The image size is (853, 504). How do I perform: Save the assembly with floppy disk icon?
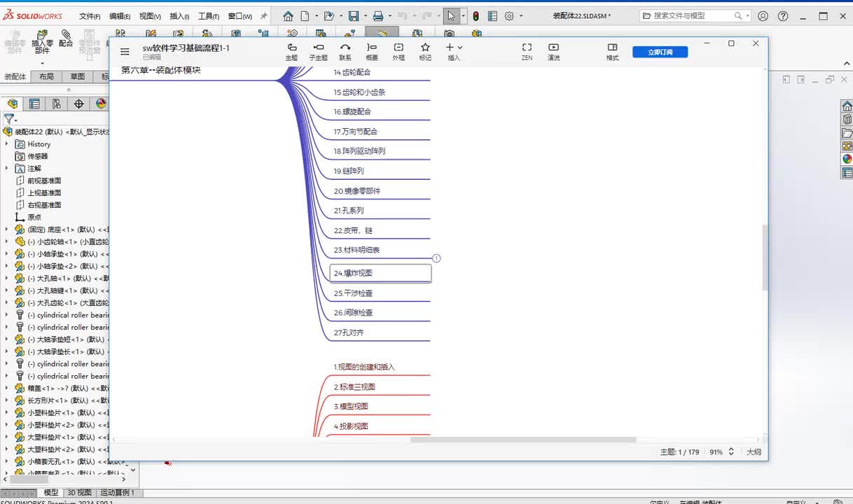coord(354,16)
